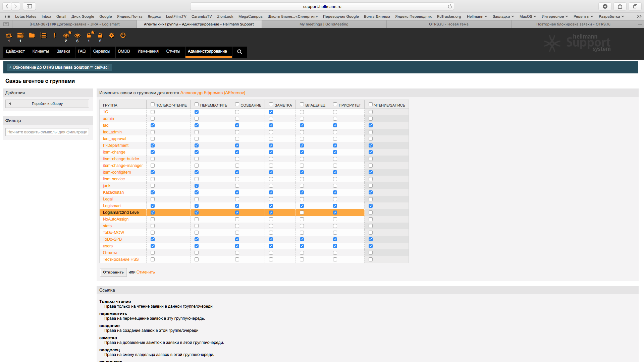Viewport: 644px width, 362px height.
Task: Switch to My meetings GoToMeeting tab
Action: (324, 24)
